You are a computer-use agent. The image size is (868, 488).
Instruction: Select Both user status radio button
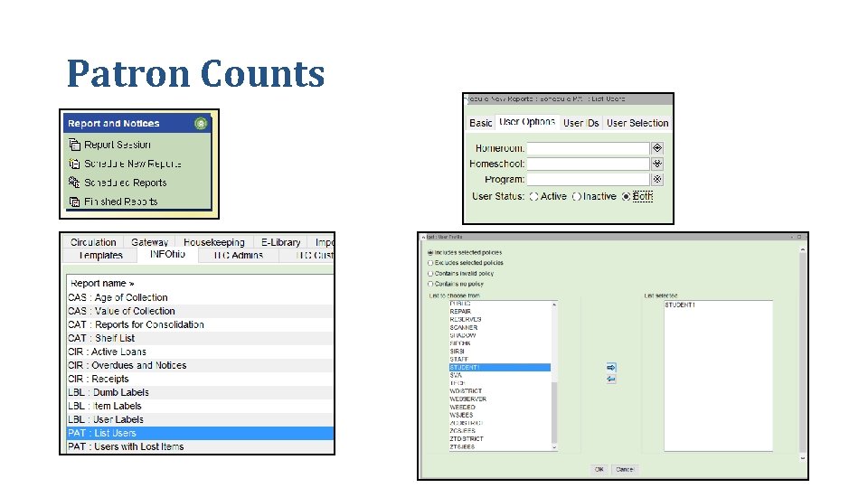coord(626,196)
